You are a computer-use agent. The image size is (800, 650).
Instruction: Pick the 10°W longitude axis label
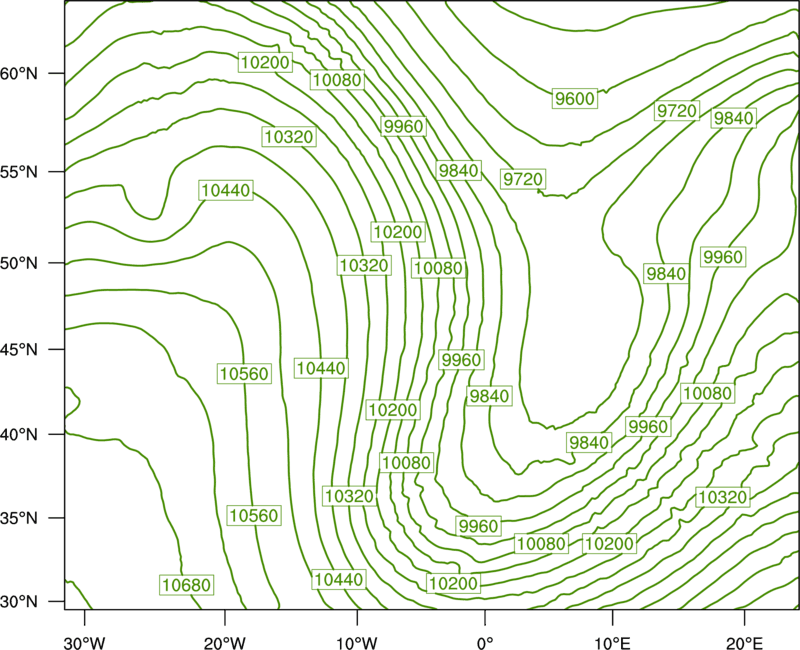(357, 643)
